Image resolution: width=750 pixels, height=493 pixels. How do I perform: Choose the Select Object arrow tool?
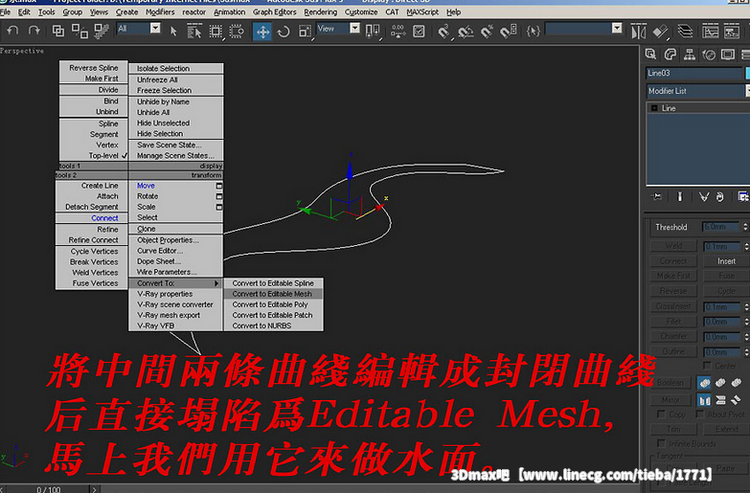pyautogui.click(x=173, y=32)
